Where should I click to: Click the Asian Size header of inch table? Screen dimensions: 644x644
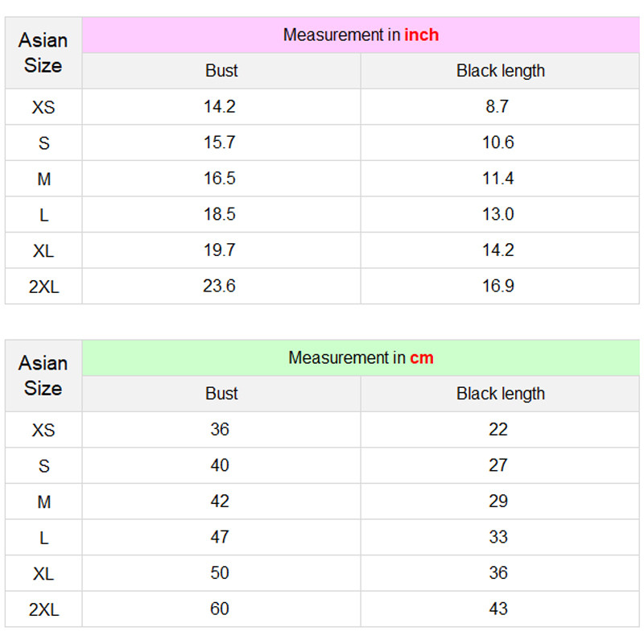[x=43, y=52]
